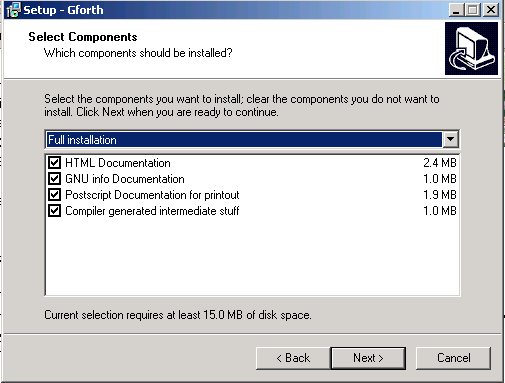Select the GNU info Documentation row label
Viewport: 505px width, 383px height.
(x=125, y=179)
